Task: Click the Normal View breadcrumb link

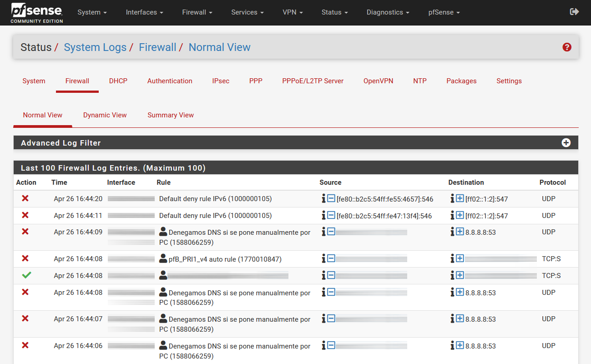Action: click(x=220, y=47)
